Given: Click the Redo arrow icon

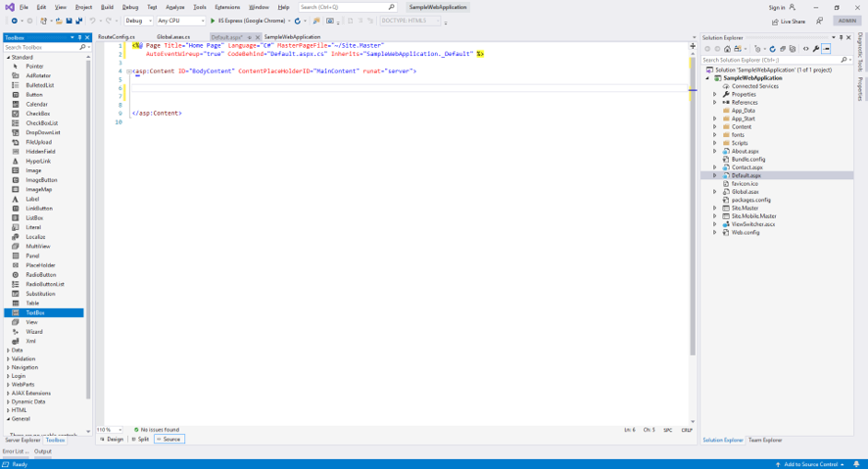Looking at the screenshot, I should point(109,21).
